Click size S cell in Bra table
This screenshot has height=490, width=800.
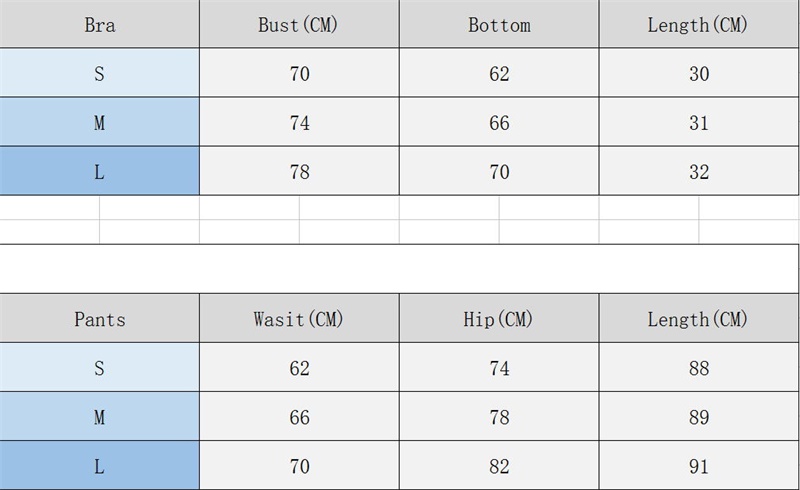(x=99, y=73)
